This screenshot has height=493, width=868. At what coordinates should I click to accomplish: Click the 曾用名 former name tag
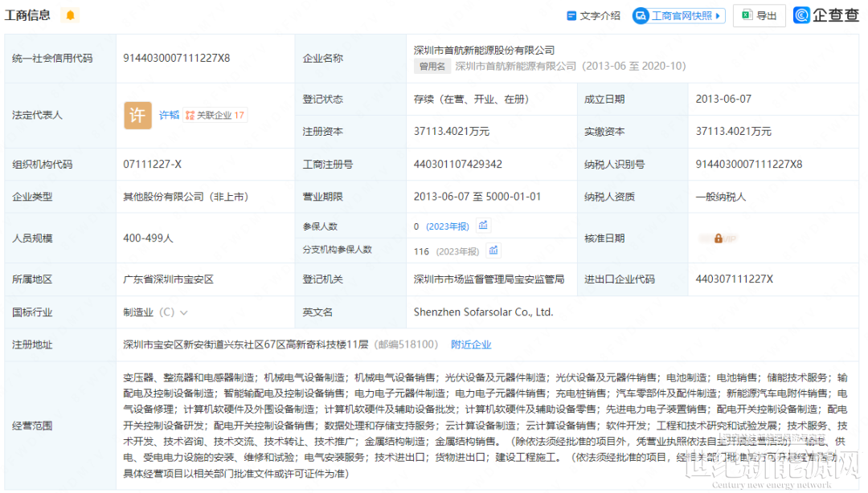pos(432,67)
